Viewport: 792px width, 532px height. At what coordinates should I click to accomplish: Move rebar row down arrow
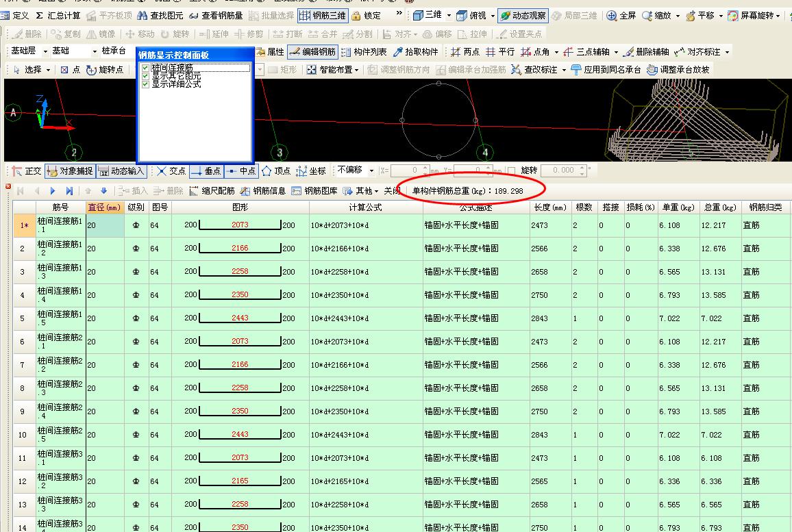click(103, 191)
